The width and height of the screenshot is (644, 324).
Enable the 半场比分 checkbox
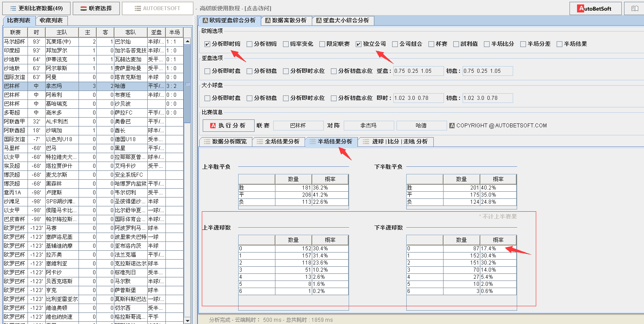pos(487,44)
